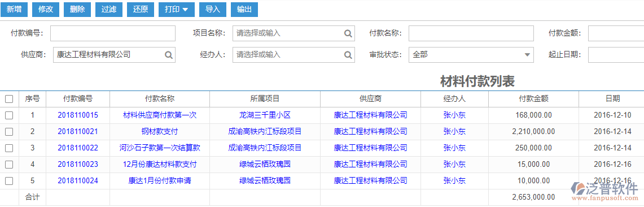The height and width of the screenshot is (207, 644).
Task: Open supplier 康达工程材料有限公司 link in row 1
Action: click(370, 115)
